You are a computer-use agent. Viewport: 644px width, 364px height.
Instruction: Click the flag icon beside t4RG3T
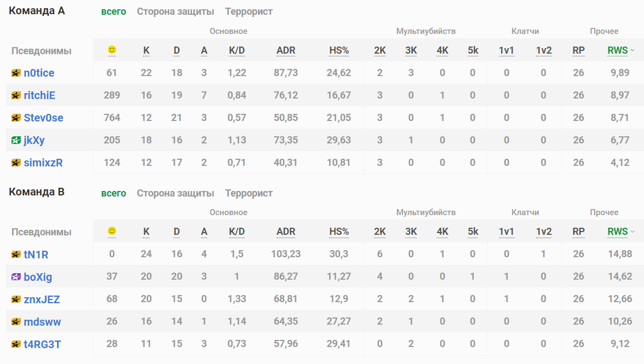15,344
